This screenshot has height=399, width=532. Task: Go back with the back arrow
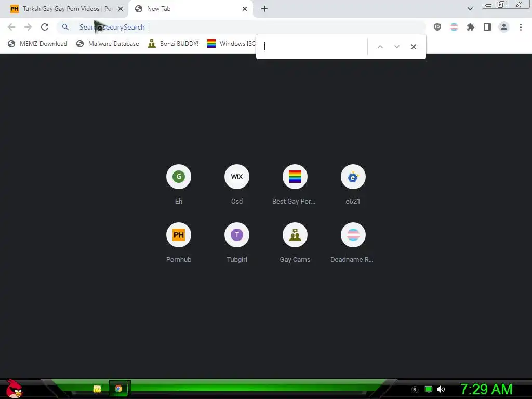tap(11, 27)
